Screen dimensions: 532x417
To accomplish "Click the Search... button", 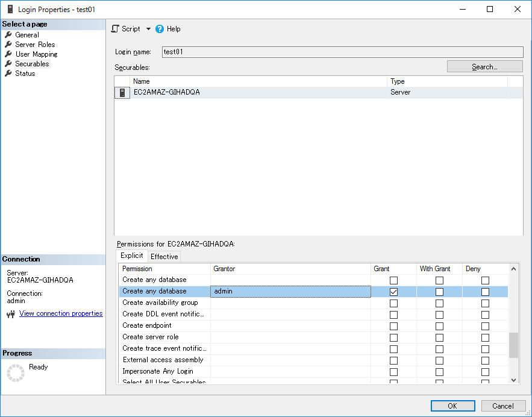I will (x=484, y=67).
